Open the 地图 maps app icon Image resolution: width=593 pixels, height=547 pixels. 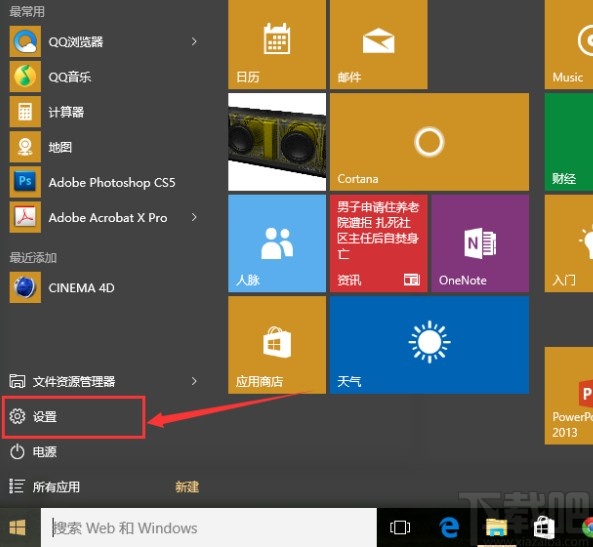[25, 147]
